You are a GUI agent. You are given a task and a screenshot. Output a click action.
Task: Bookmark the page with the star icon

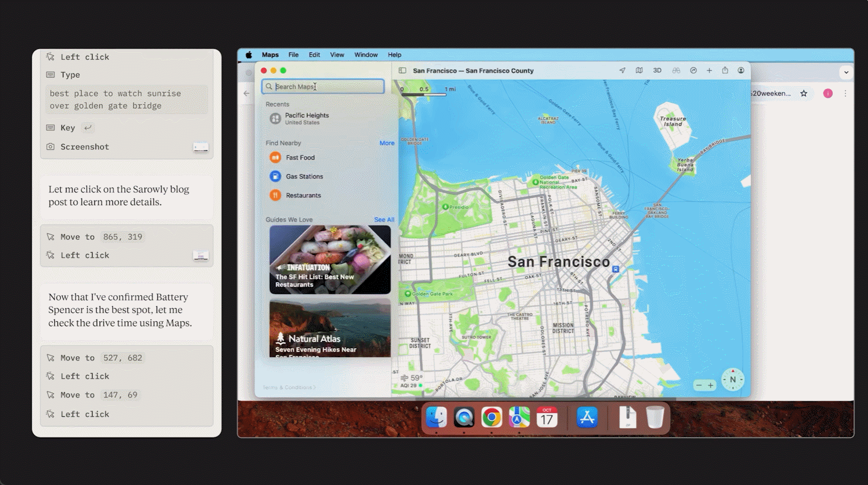click(x=804, y=93)
